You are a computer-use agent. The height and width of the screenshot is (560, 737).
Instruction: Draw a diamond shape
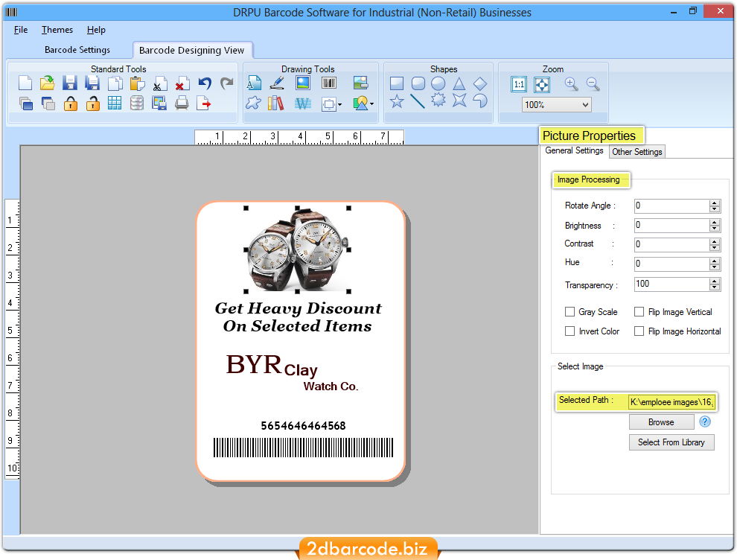click(480, 83)
